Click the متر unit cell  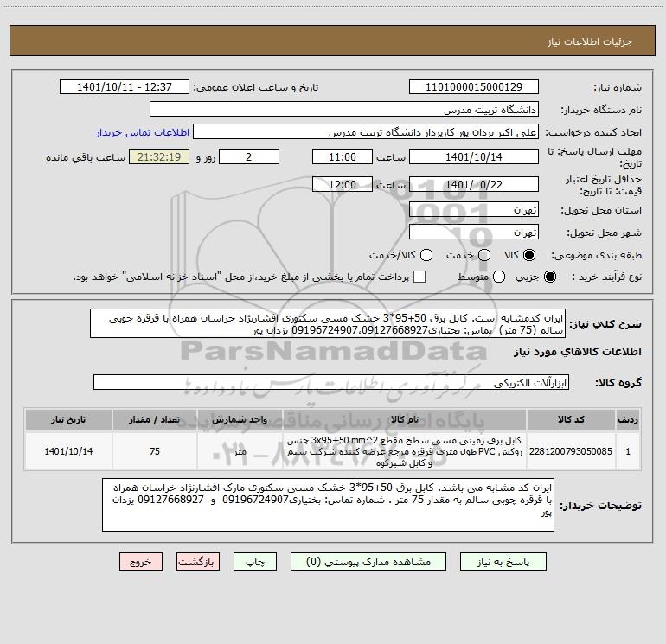coord(240,451)
